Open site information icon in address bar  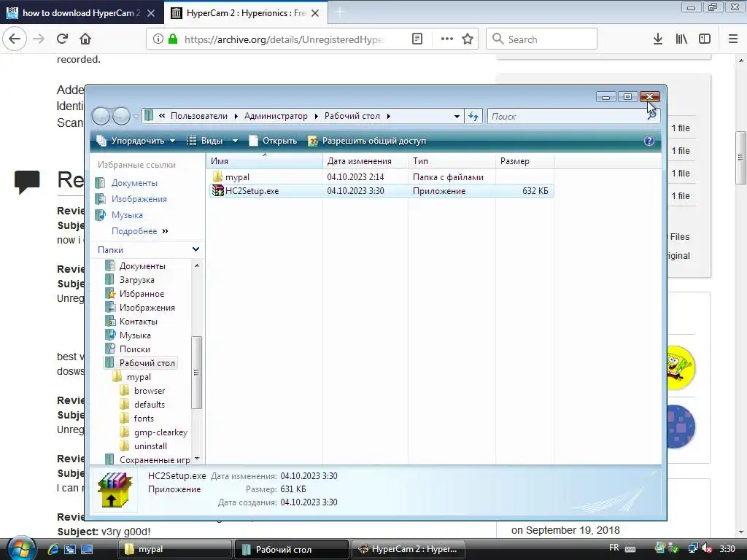[x=158, y=39]
